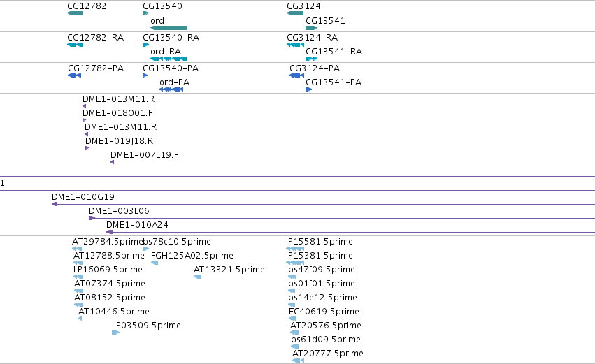
Task: Click the ord gene arrow glyph
Action: click(169, 28)
